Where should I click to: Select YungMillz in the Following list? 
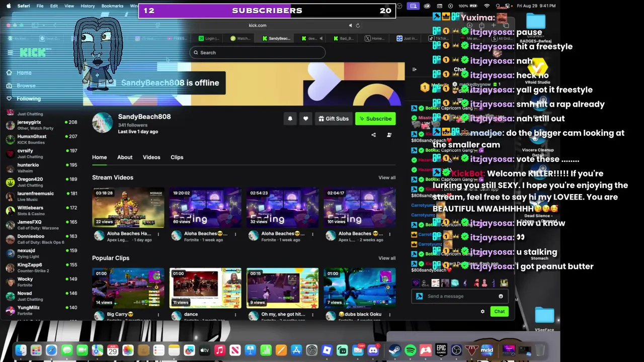point(40,310)
